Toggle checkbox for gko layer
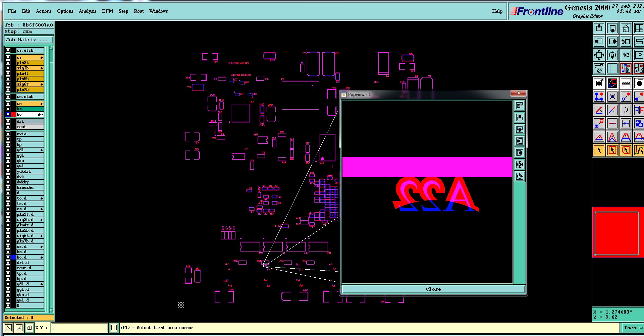Image resolution: width=644 pixels, height=336 pixels. click(8, 161)
